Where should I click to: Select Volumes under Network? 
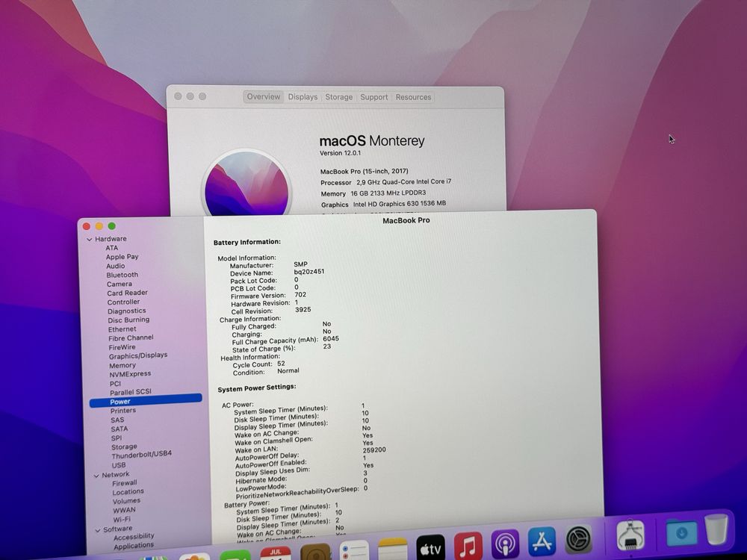tap(126, 501)
